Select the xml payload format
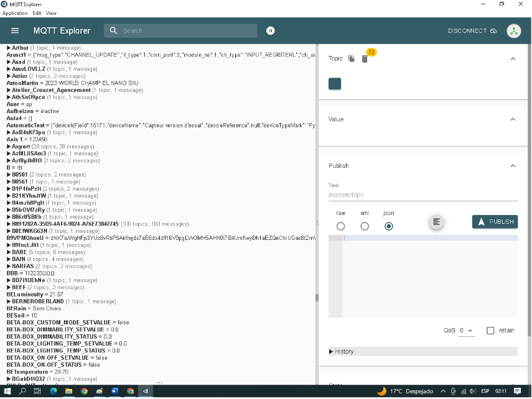 point(365,226)
